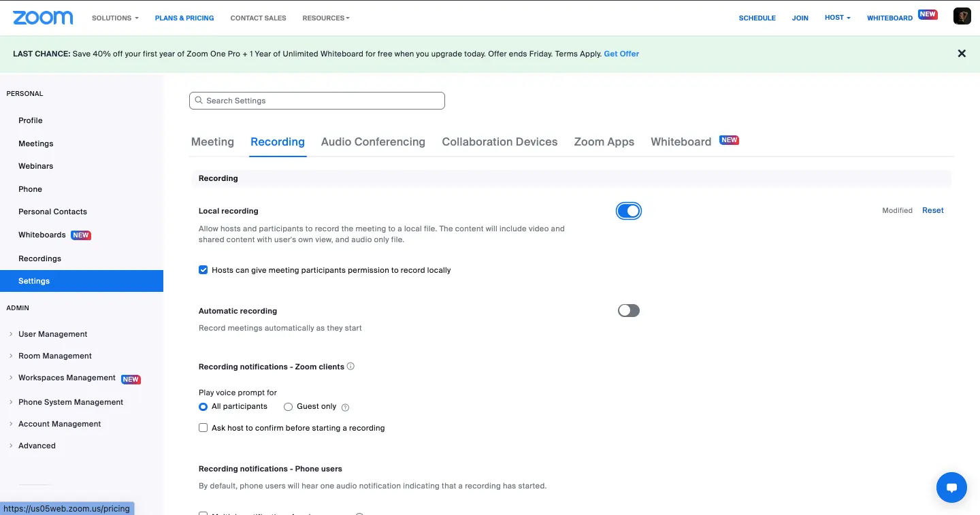The image size is (980, 515).
Task: Click the info icon next to Recording notifications
Action: 350,366
